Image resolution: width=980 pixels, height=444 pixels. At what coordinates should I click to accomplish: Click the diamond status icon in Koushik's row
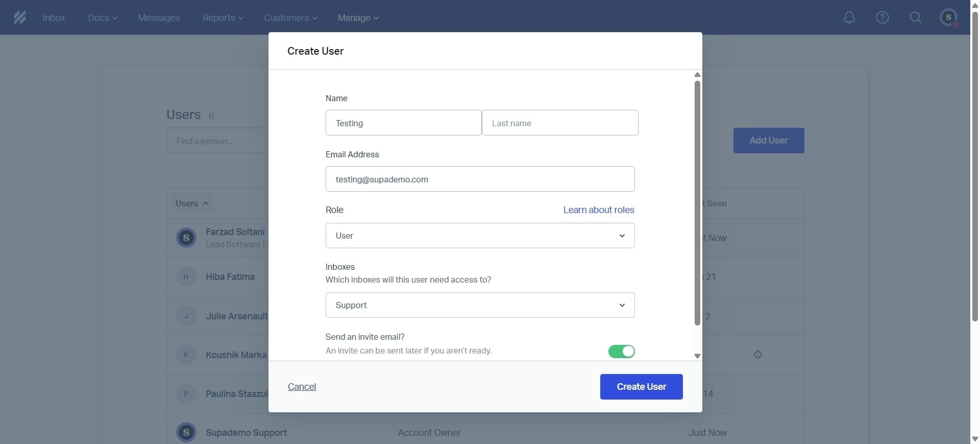coord(757,355)
